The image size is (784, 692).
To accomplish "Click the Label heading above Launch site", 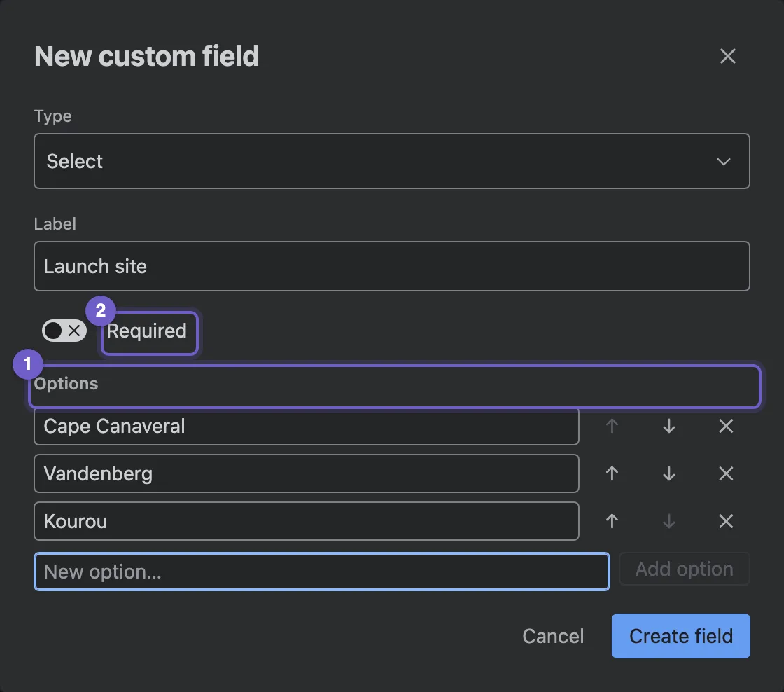I will tap(55, 223).
